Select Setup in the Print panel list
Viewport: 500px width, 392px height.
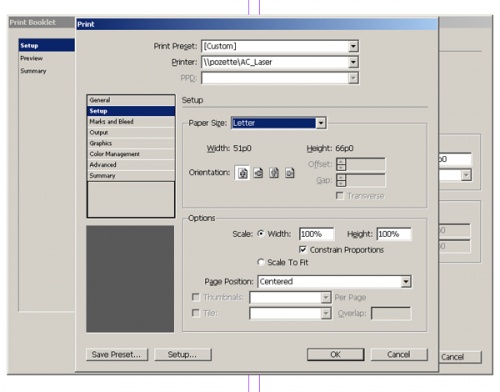point(131,111)
